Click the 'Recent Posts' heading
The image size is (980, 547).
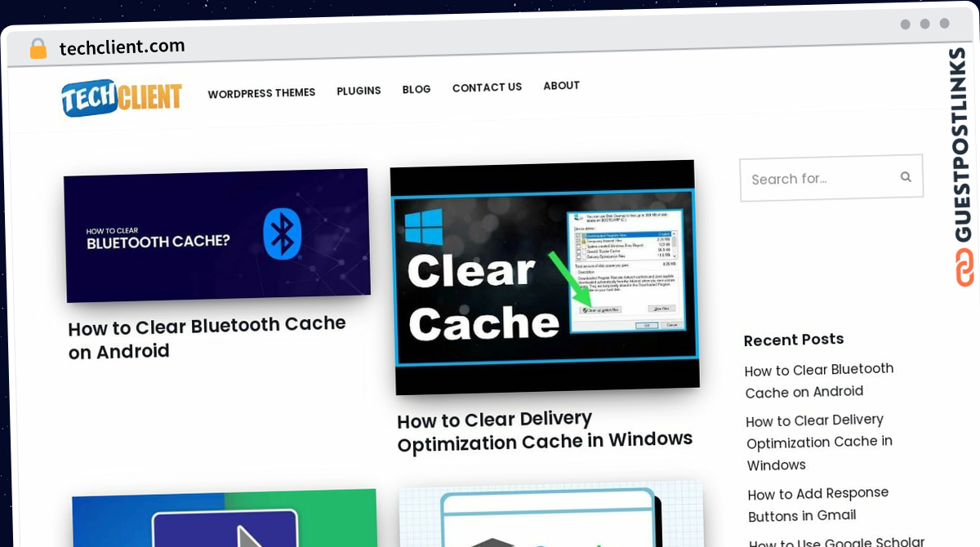click(794, 340)
